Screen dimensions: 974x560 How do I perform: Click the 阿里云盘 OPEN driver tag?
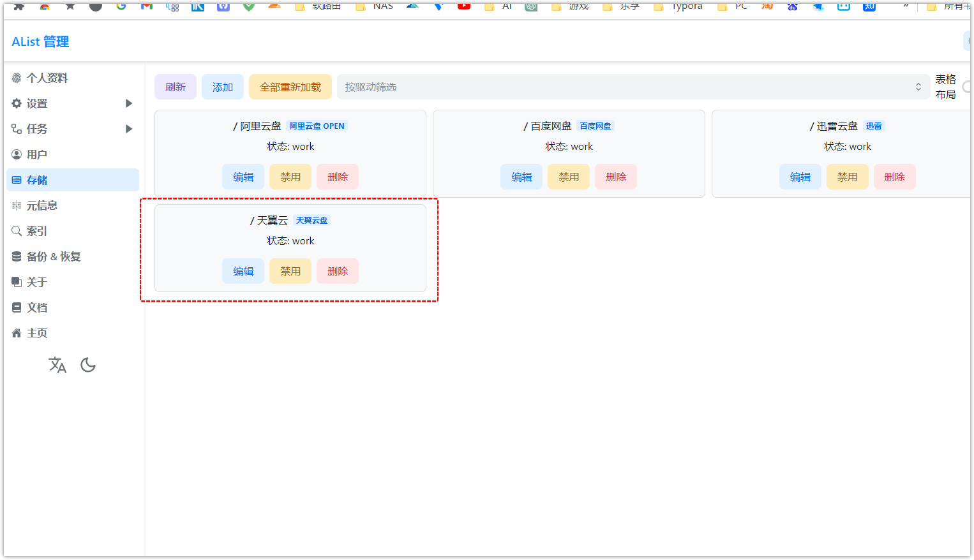pyautogui.click(x=317, y=126)
